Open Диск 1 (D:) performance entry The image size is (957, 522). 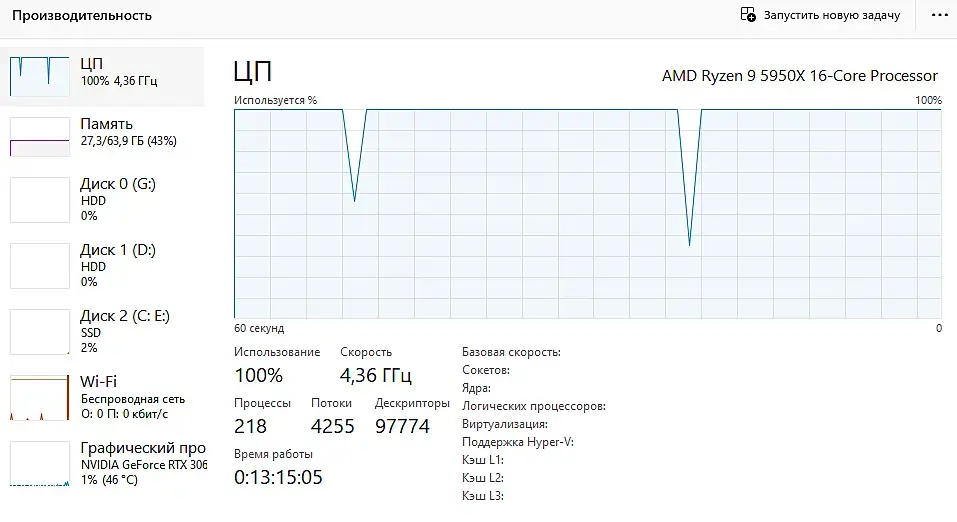103,265
